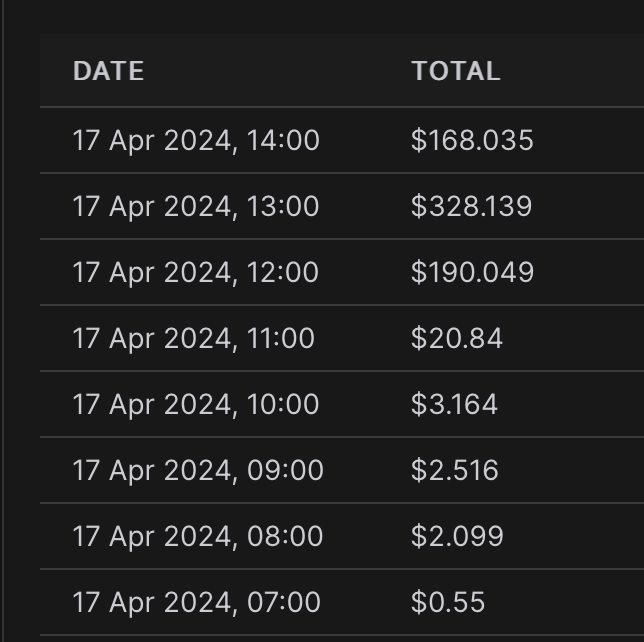
Task: Select the 17 Apr 2024, 07:00 date cell
Action: [x=197, y=602]
